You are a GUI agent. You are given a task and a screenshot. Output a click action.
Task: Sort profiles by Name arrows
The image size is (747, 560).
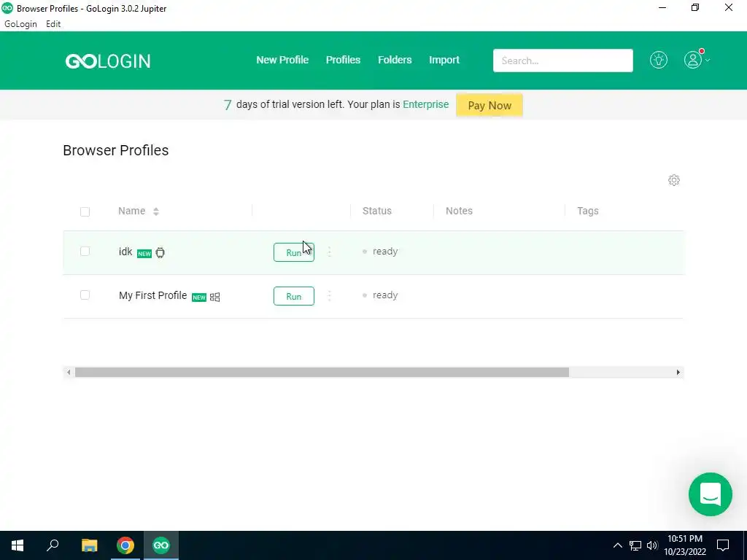point(156,211)
